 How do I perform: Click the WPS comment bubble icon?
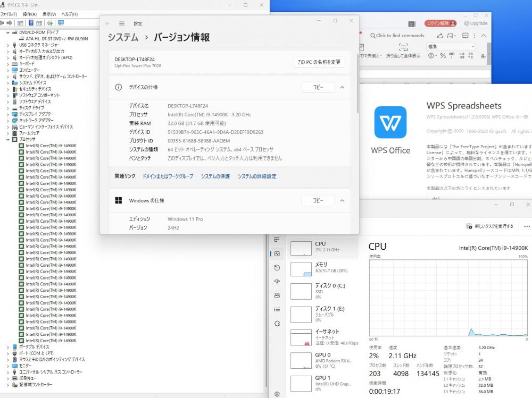pos(465,36)
